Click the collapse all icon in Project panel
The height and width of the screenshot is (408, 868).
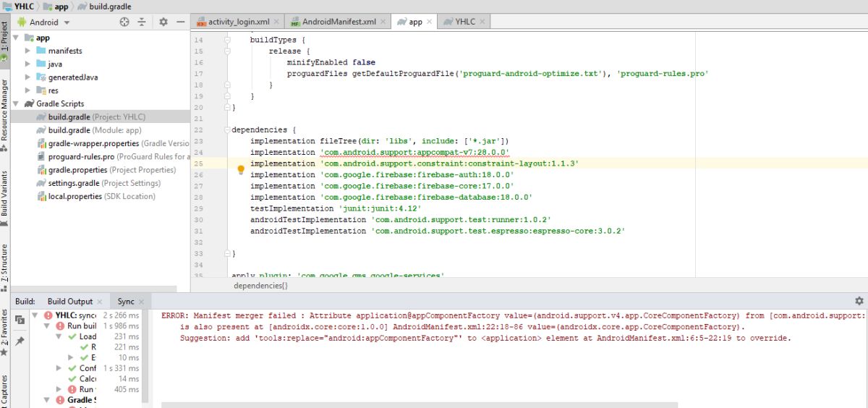(143, 22)
